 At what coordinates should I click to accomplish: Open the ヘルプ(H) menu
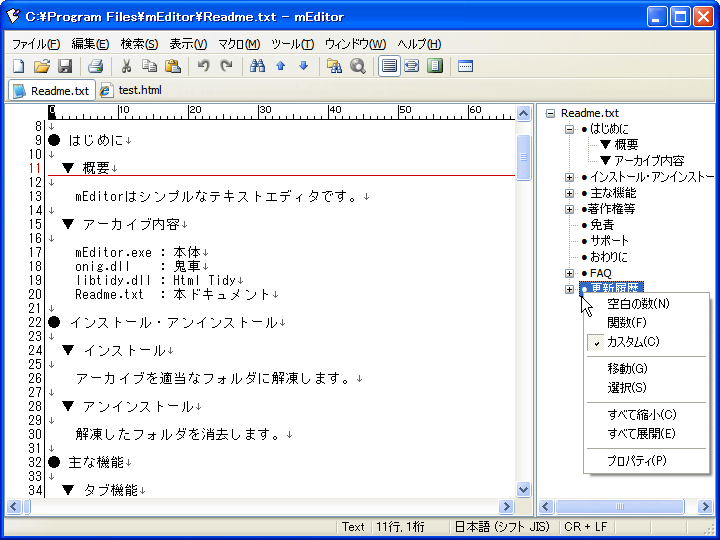419,44
